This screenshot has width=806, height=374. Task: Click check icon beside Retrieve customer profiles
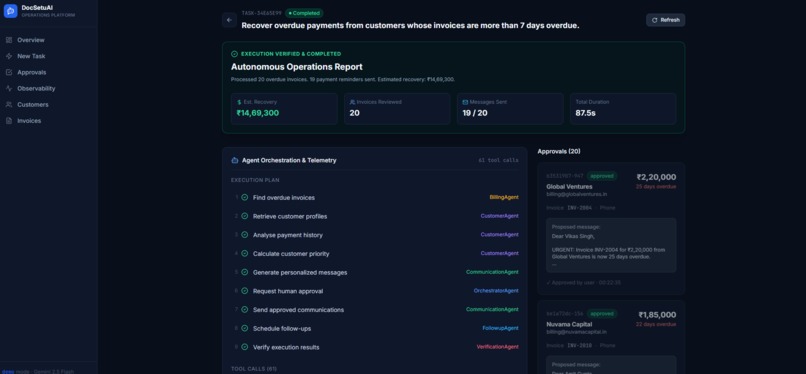point(245,216)
